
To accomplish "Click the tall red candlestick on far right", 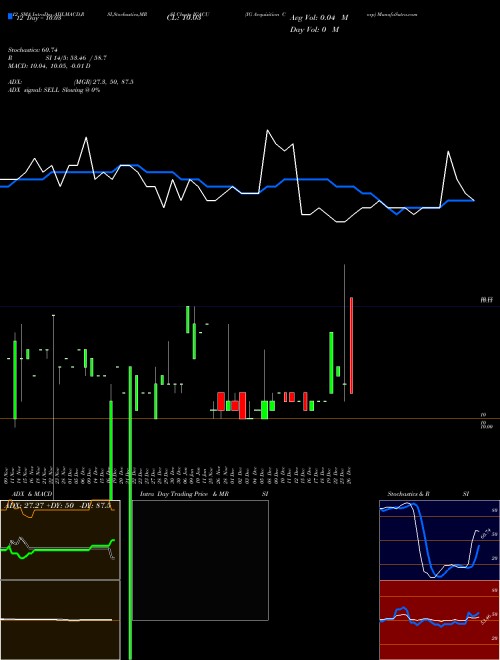I will [351, 345].
